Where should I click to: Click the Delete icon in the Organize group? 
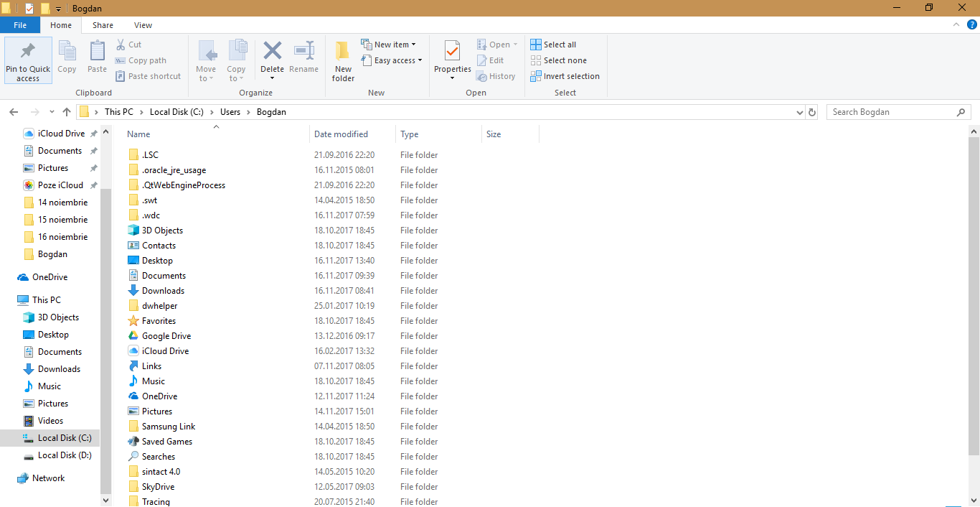[272, 52]
